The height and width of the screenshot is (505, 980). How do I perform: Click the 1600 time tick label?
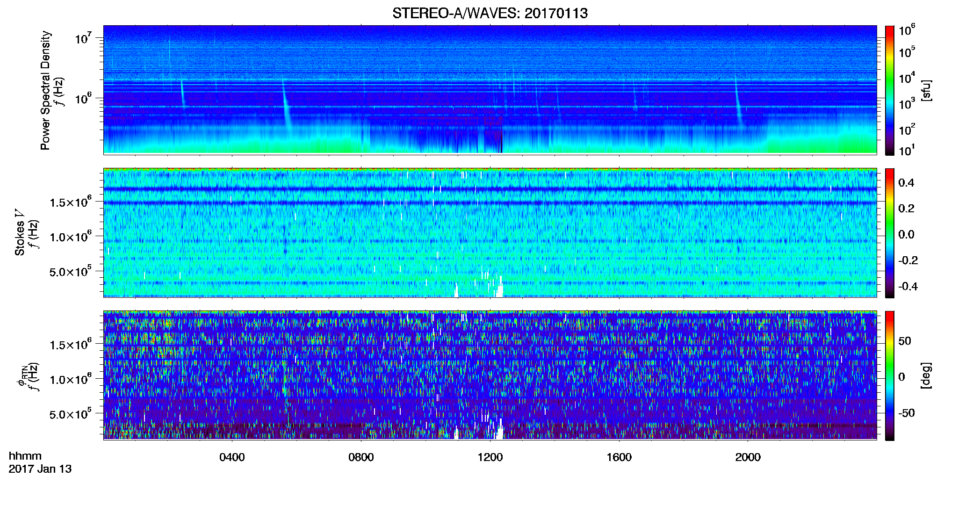point(619,457)
